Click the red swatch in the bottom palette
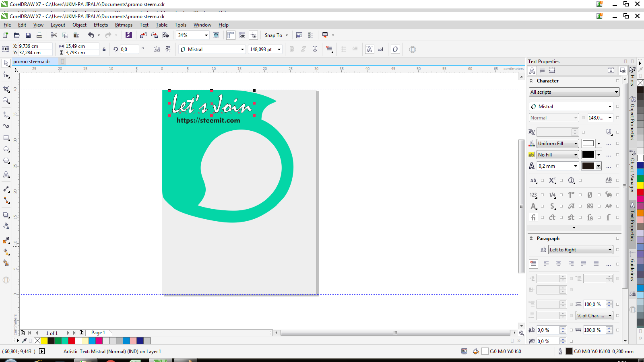This screenshot has height=362, width=644. 71,341
